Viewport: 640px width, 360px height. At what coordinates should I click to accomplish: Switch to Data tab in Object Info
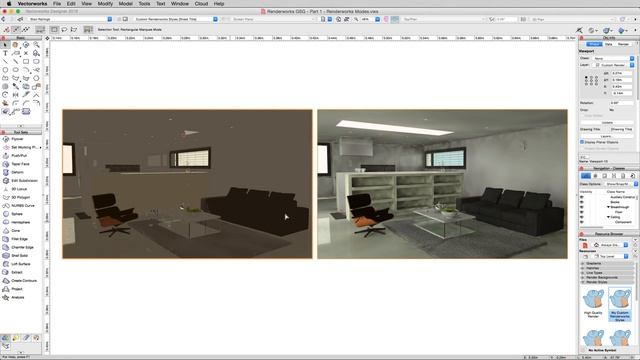609,44
